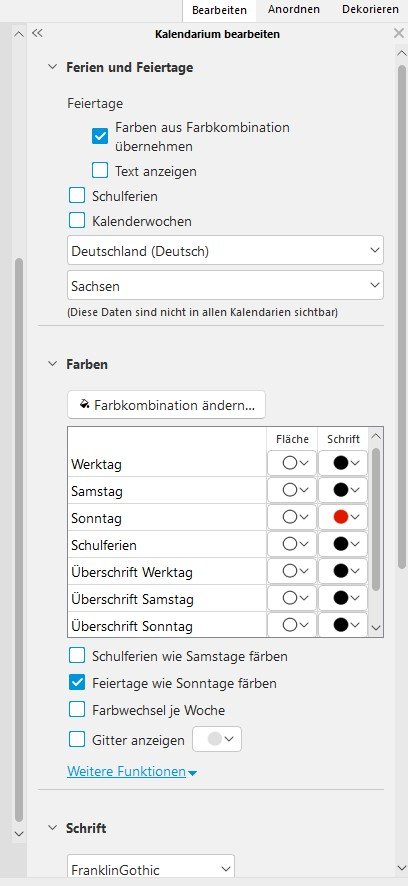The width and height of the screenshot is (408, 886).
Task: Enable Text anzeigen for Feiertage
Action: click(100, 171)
